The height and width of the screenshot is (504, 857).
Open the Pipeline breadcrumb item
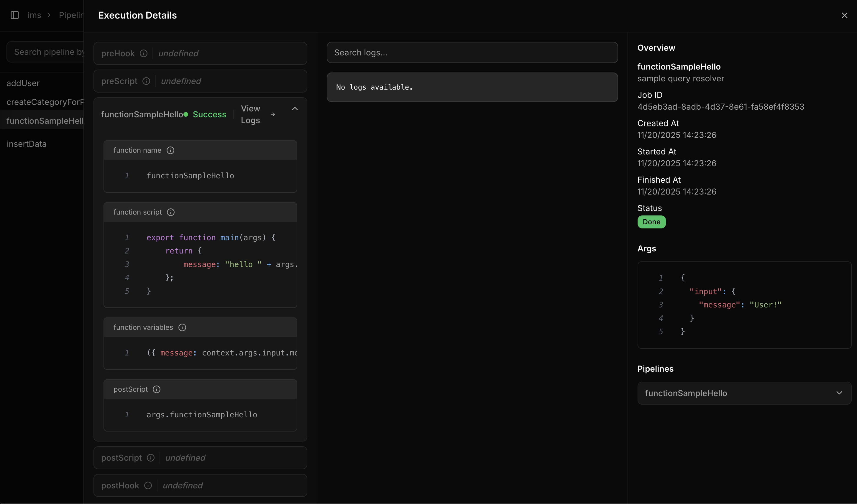(x=71, y=15)
